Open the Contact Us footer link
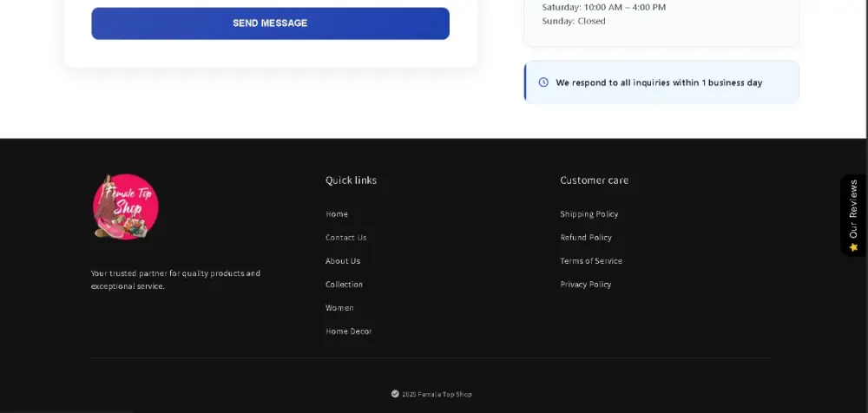 click(x=346, y=238)
